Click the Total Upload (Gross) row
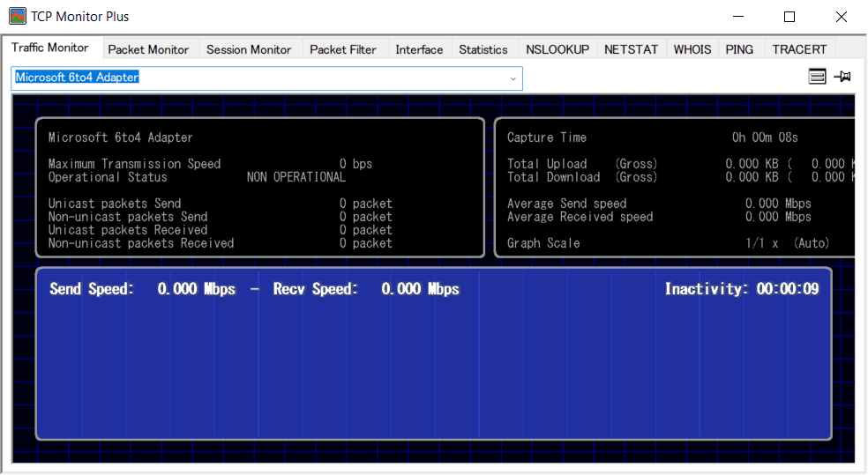 (x=681, y=164)
